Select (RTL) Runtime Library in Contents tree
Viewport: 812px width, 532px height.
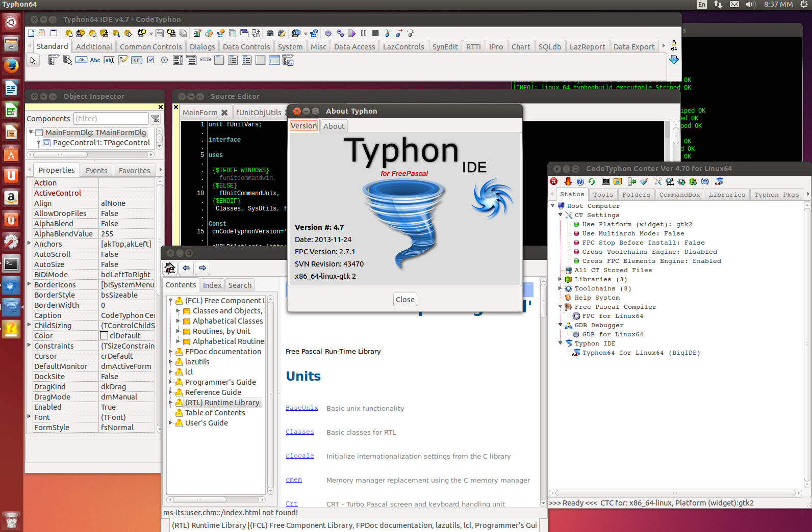(x=222, y=403)
